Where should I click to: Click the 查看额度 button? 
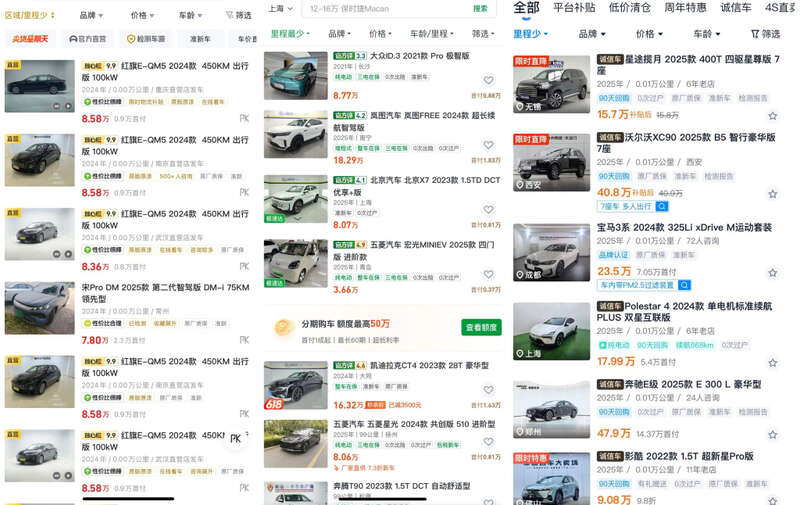[482, 327]
